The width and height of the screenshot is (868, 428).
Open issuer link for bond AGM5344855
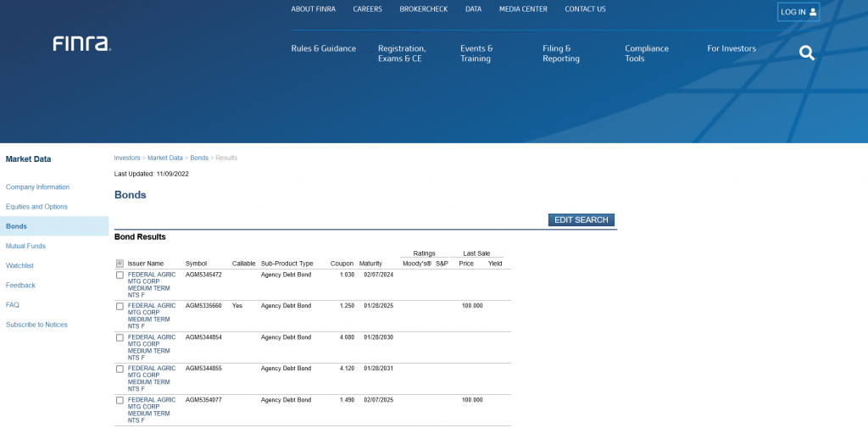tap(152, 378)
